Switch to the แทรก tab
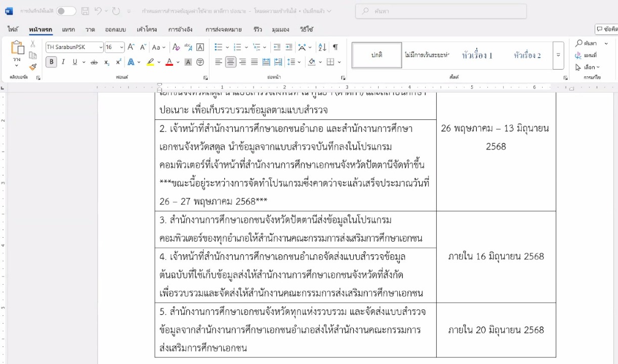This screenshot has height=364, width=618. [x=68, y=29]
